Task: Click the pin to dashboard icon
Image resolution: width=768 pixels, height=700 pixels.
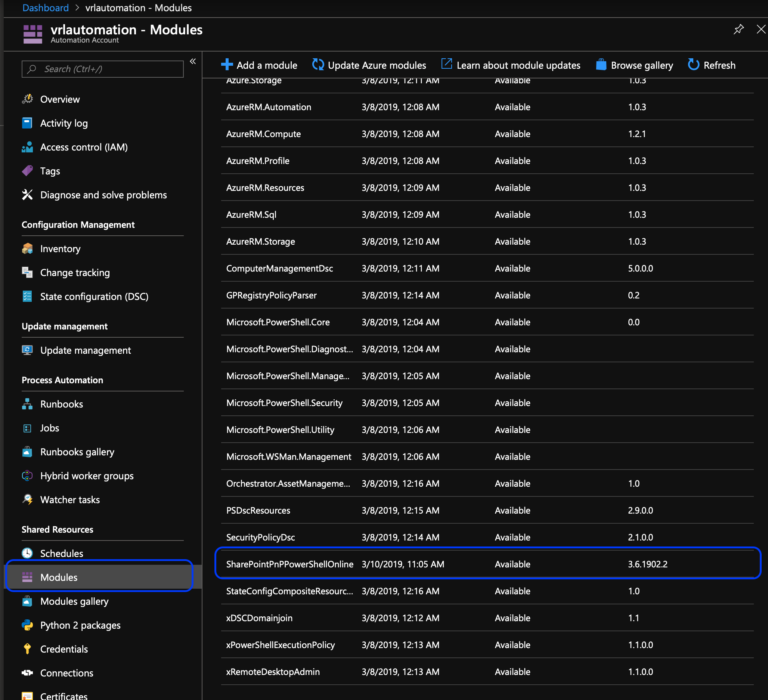Action: click(738, 30)
